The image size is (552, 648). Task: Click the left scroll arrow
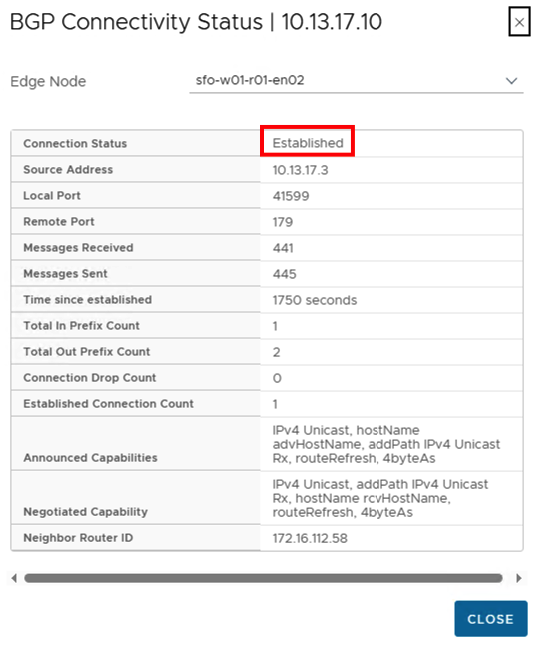(14, 578)
